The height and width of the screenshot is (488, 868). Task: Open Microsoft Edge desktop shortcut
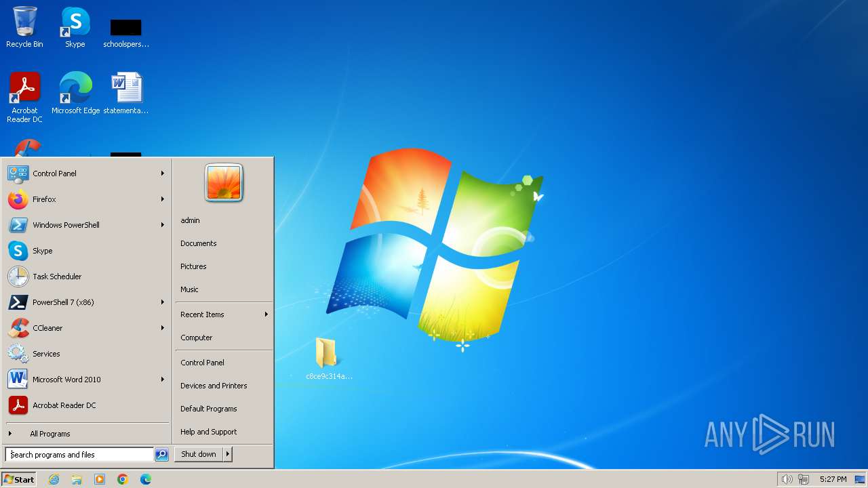point(75,93)
